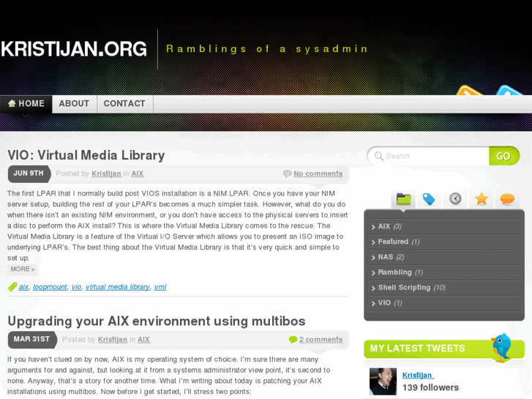Image resolution: width=532 pixels, height=399 pixels.
Task: Open the popular posts star icon tab
Action: click(x=482, y=198)
